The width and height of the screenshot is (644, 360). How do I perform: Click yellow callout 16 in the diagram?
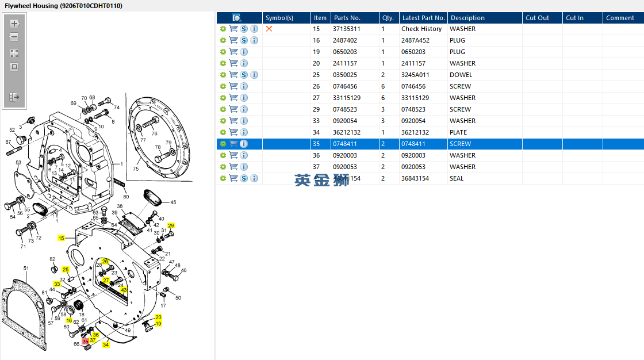(69, 320)
